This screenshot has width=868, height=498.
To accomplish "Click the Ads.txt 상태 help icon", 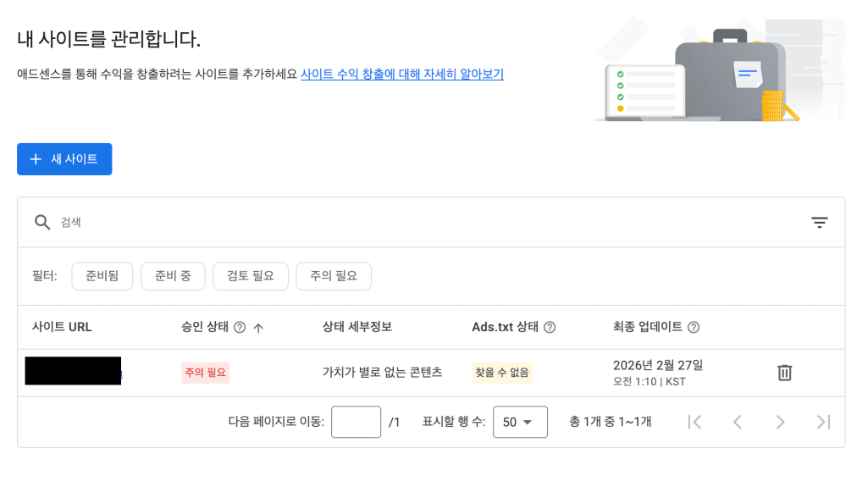I will click(550, 328).
